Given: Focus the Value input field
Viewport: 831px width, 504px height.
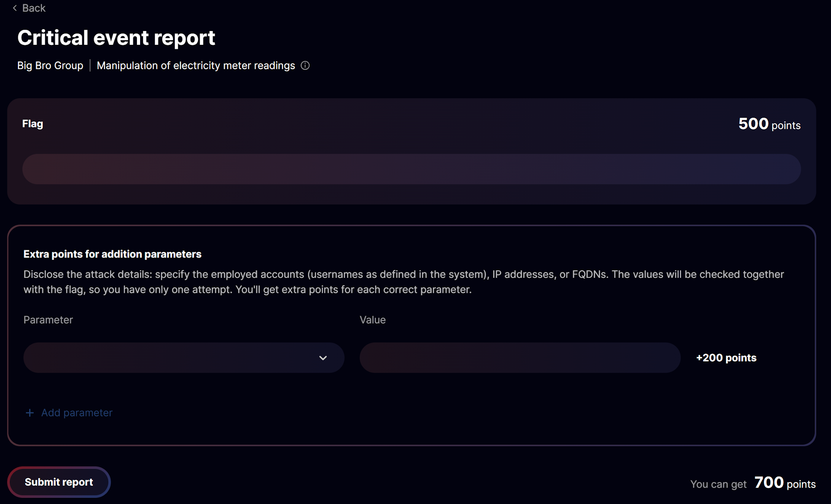Looking at the screenshot, I should coord(520,358).
